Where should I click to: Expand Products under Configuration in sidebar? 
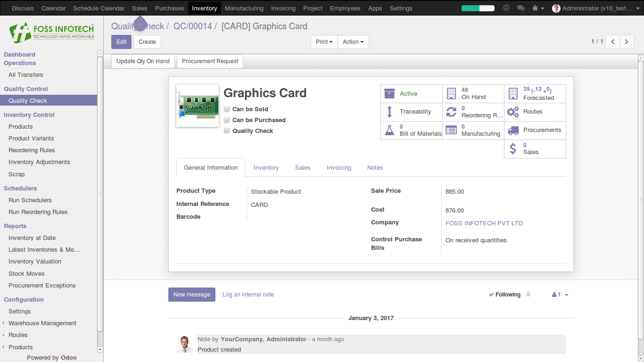pyautogui.click(x=21, y=347)
